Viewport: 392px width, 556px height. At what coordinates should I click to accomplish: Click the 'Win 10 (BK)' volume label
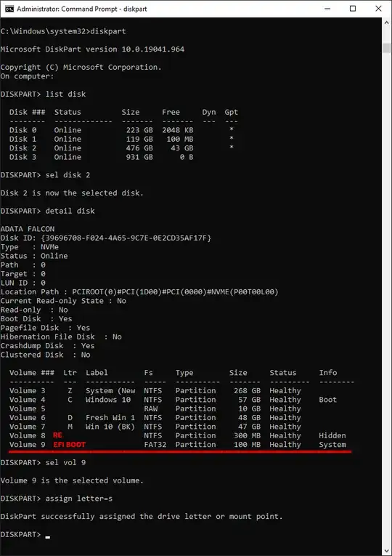[x=110, y=427]
